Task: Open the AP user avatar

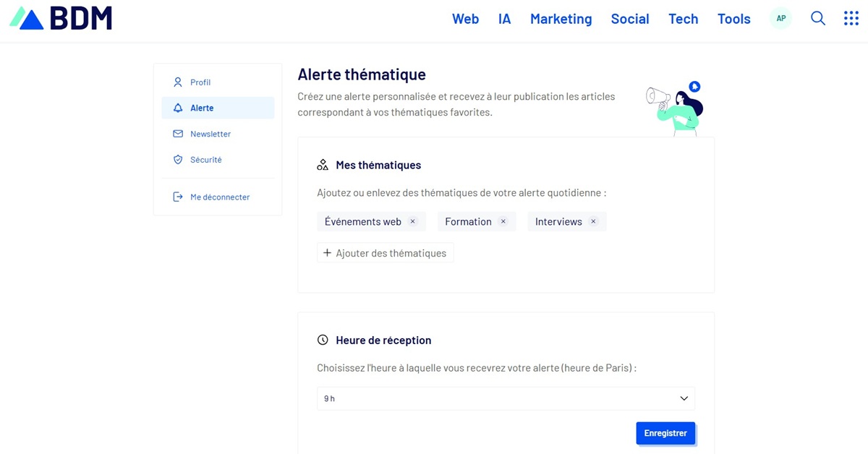Action: pos(781,19)
